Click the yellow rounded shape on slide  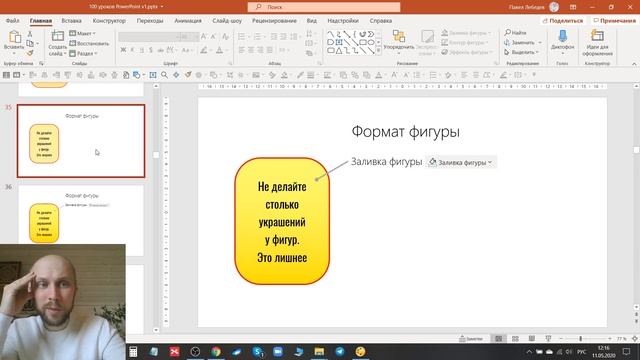[x=282, y=221]
